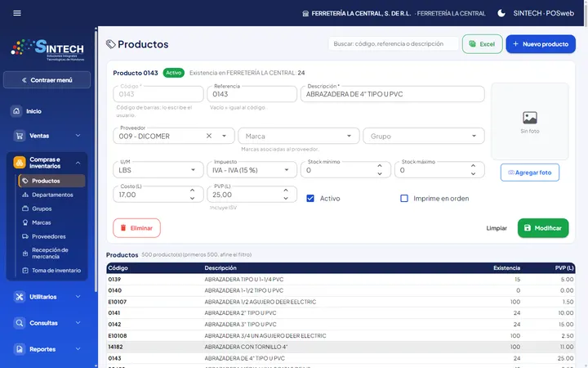Click the Consultas search icon
The width and height of the screenshot is (588, 368).
tap(19, 323)
